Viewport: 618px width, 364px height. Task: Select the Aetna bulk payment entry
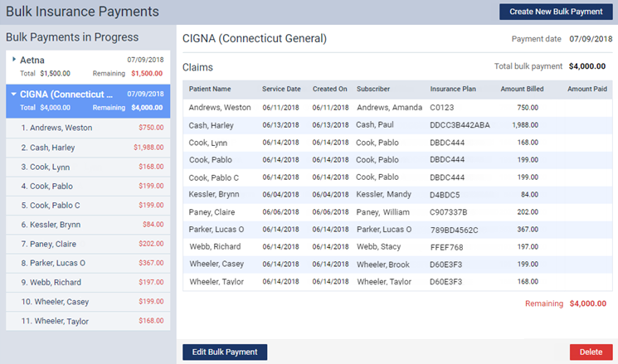tap(88, 66)
